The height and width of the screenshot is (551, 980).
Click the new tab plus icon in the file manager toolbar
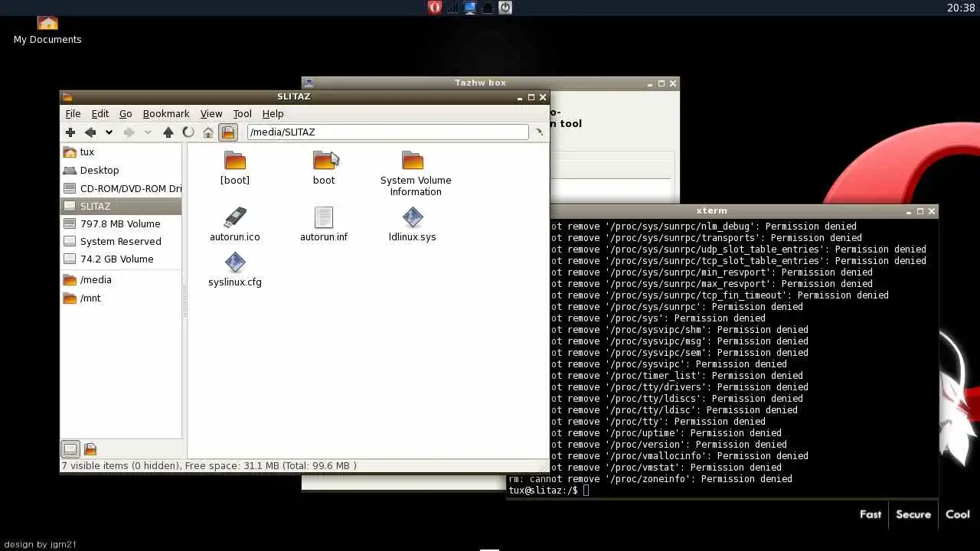[x=70, y=132]
